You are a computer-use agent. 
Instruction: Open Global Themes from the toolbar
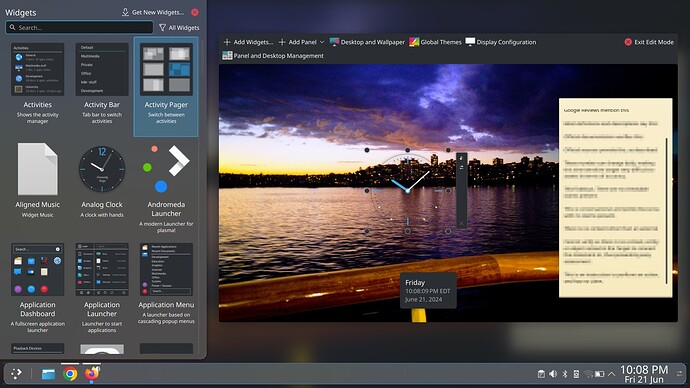(x=435, y=42)
